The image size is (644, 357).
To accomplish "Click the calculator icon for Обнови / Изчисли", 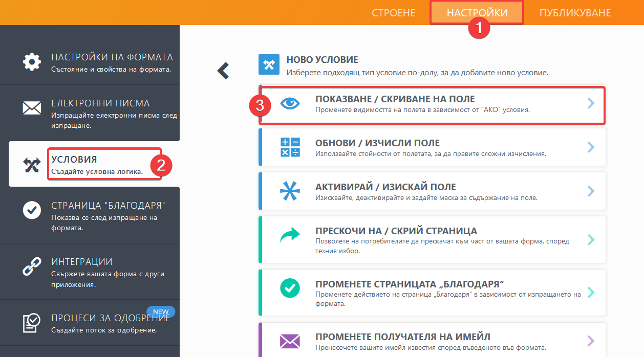I will (x=290, y=147).
